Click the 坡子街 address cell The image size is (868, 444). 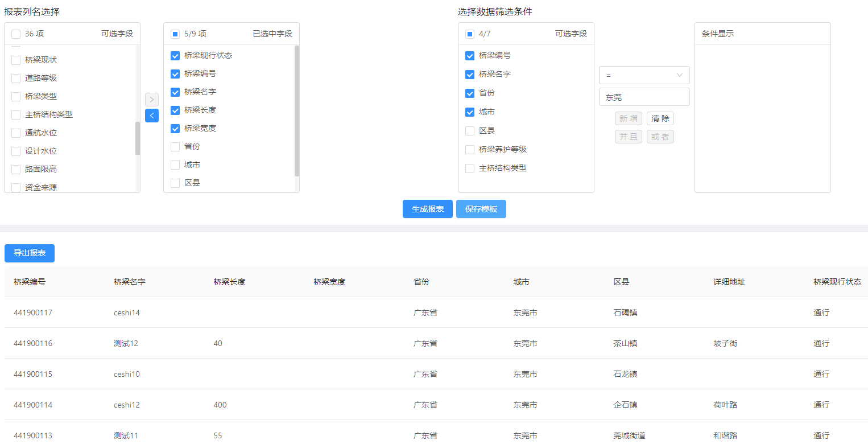click(x=726, y=343)
